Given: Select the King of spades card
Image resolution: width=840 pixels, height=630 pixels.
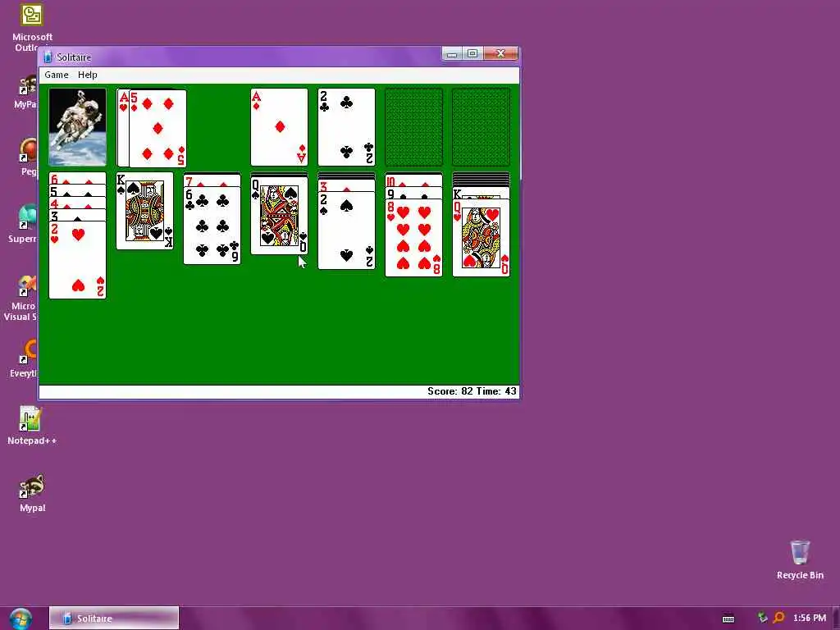Looking at the screenshot, I should point(144,211).
